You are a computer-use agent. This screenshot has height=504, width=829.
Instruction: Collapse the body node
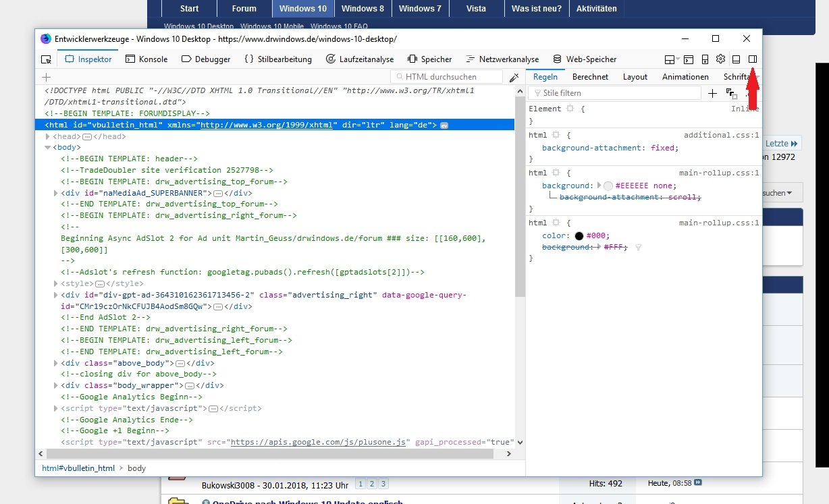(47, 147)
